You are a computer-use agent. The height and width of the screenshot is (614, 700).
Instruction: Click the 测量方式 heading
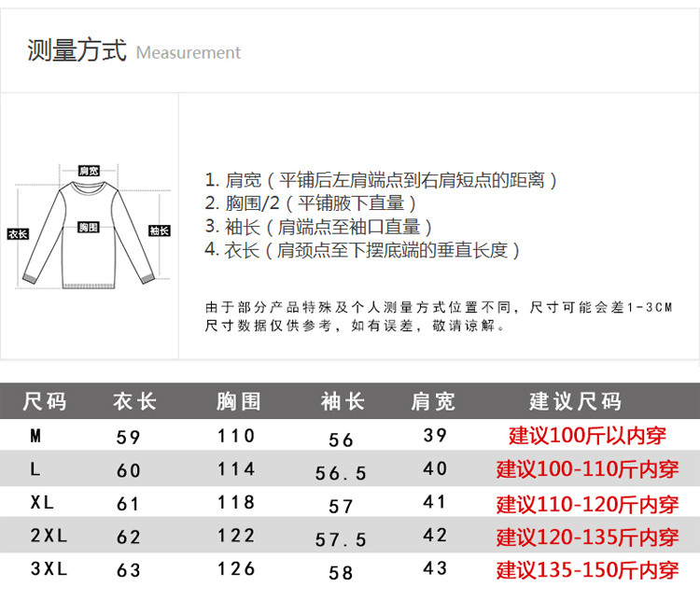pyautogui.click(x=77, y=50)
